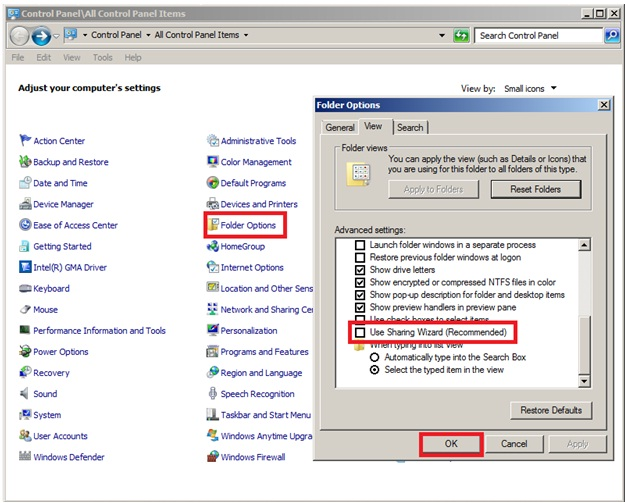Click the Device Manager icon
The image size is (628, 503).
tap(25, 203)
